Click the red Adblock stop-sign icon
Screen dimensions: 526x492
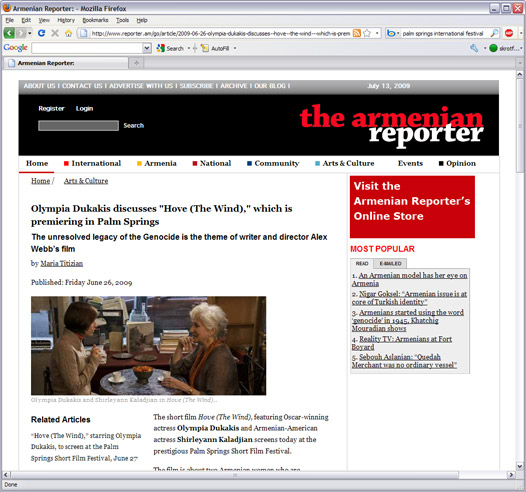(509, 33)
